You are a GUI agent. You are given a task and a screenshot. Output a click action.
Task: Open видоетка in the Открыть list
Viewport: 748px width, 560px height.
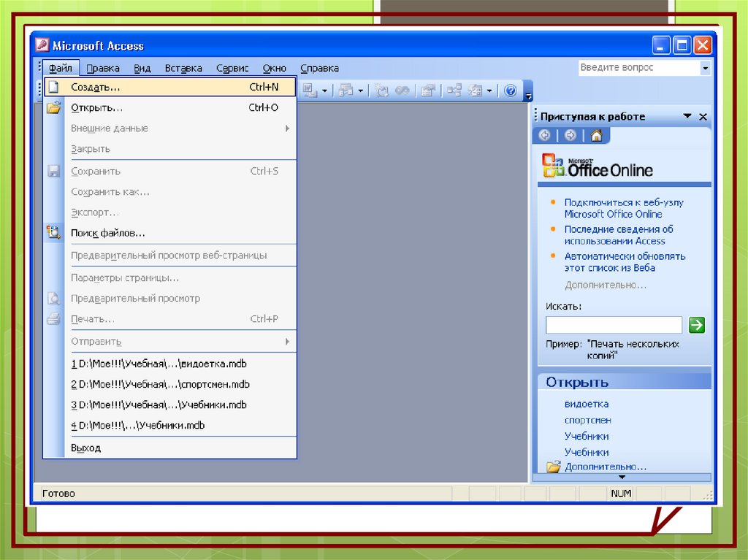coord(587,404)
